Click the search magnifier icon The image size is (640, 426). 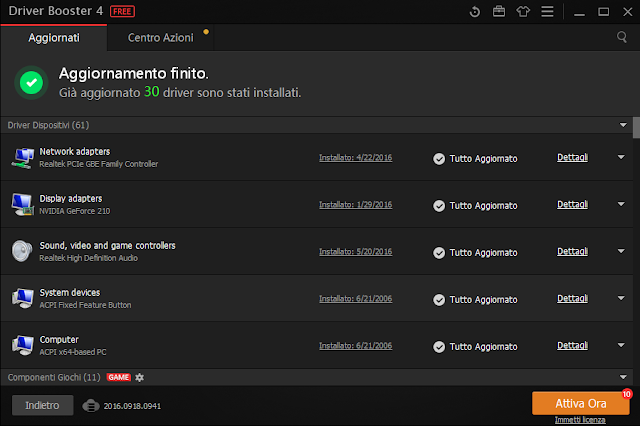point(622,37)
